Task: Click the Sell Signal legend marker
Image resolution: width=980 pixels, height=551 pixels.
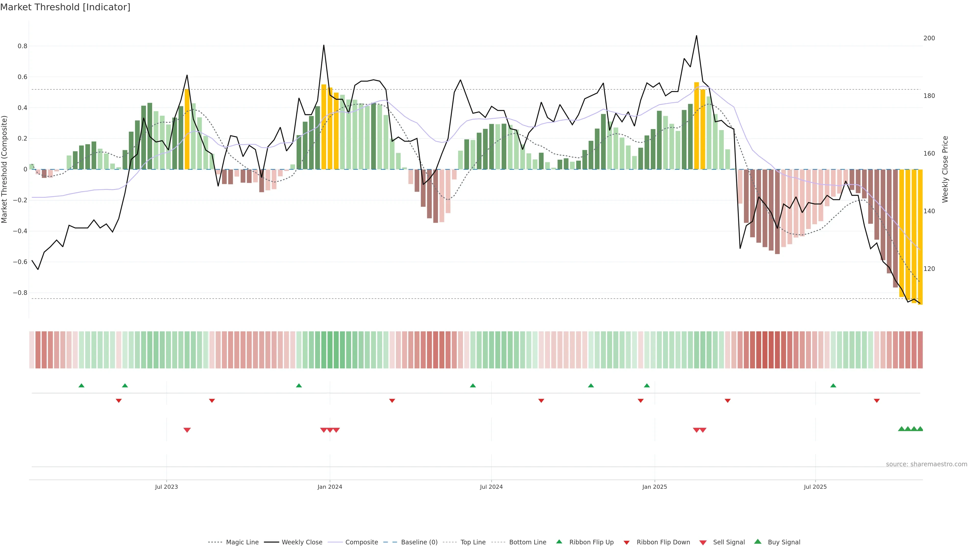Action: point(703,543)
